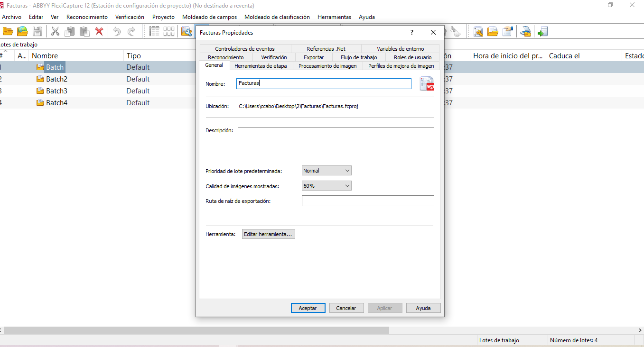Click the Ayuda button in the dialog
The height and width of the screenshot is (347, 644).
click(x=423, y=308)
